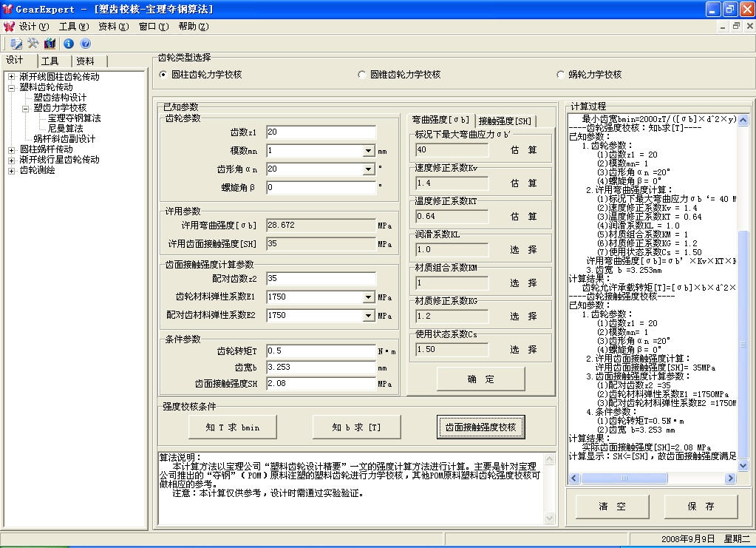Click the books reference icon in the toolbar

[x=50, y=44]
